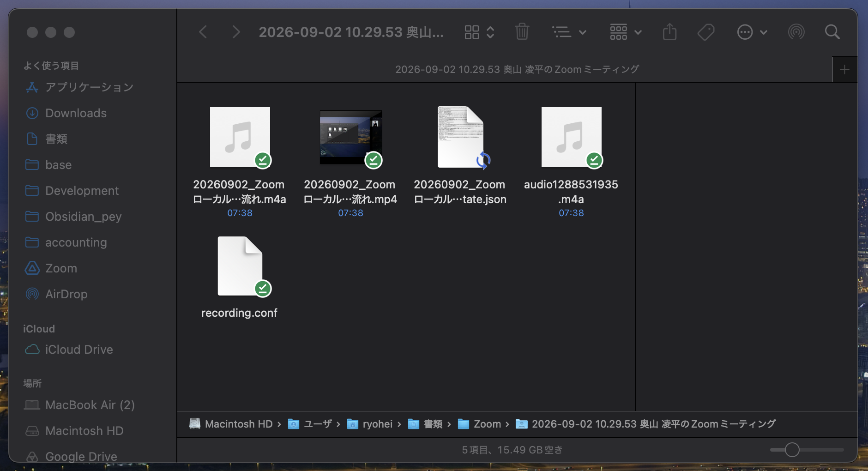
Task: Open Downloads in the sidebar
Action: [x=76, y=113]
